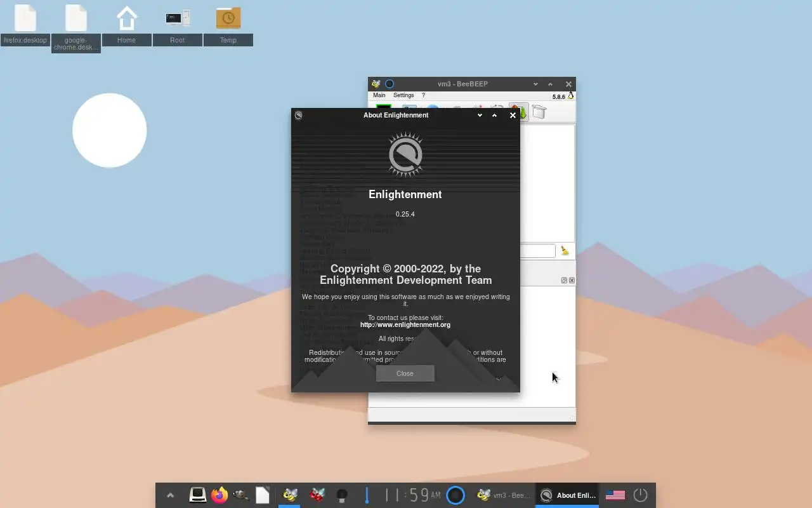Launch GIMP from the shelf
812x508 pixels.
240,495
